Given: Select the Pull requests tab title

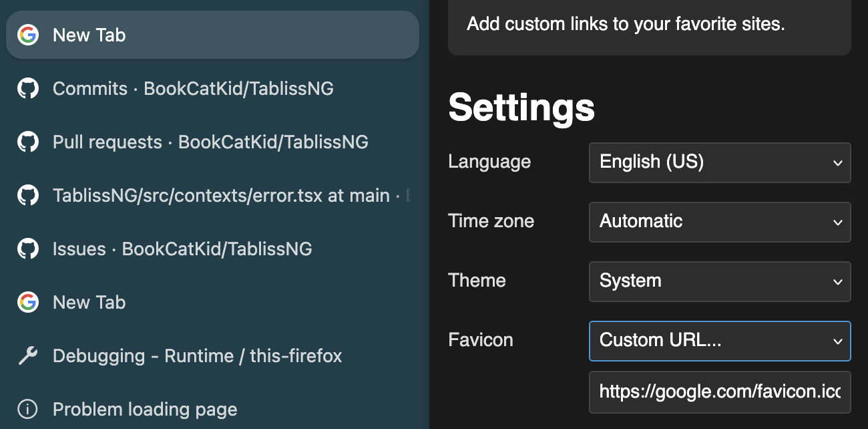Looking at the screenshot, I should point(210,142).
